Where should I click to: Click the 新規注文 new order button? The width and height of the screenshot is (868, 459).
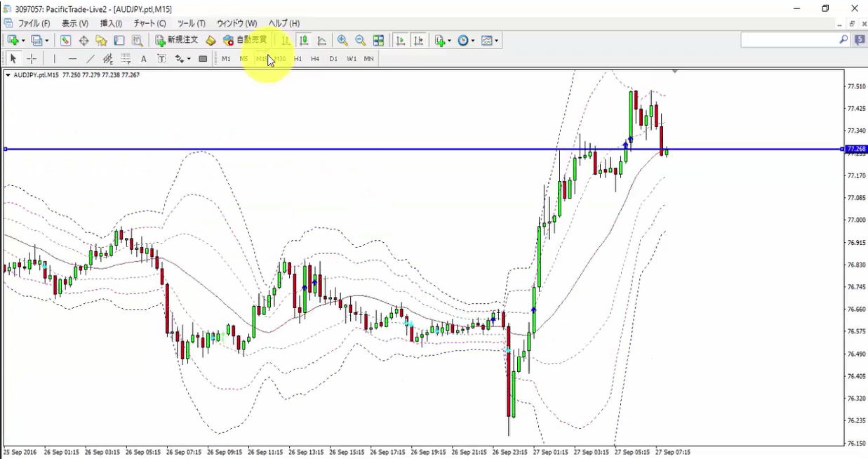pos(177,41)
